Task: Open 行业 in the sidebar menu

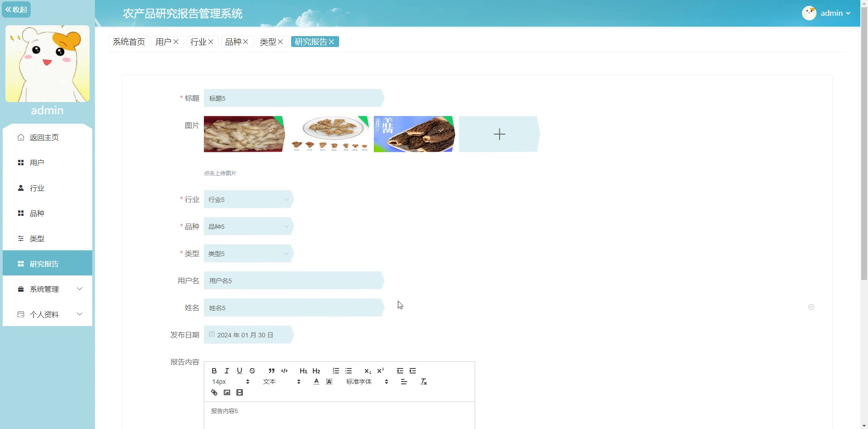Action: click(x=47, y=188)
